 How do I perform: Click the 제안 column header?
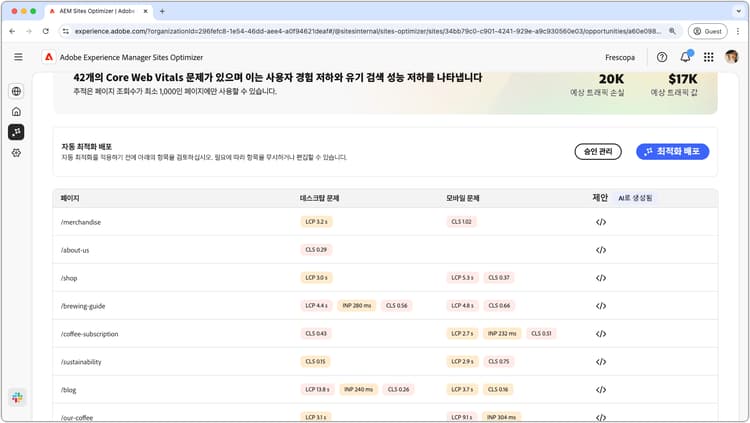point(600,198)
